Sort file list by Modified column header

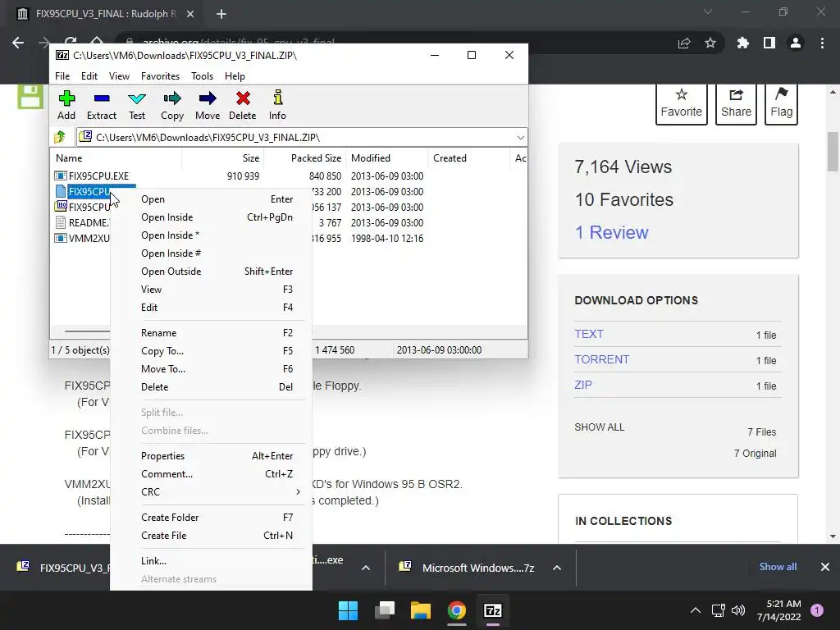click(x=387, y=158)
